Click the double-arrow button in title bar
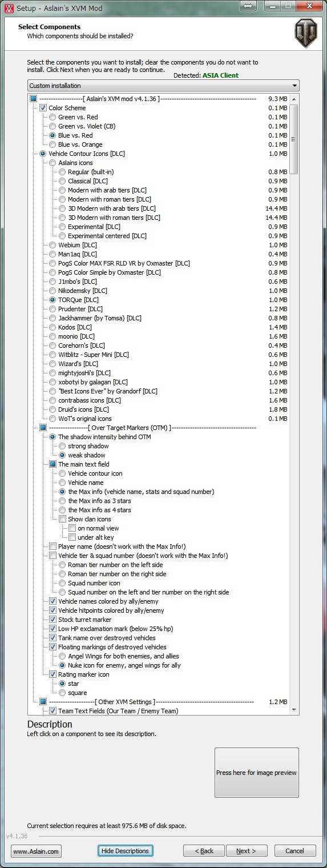This screenshot has height=868, width=327. point(248,5)
